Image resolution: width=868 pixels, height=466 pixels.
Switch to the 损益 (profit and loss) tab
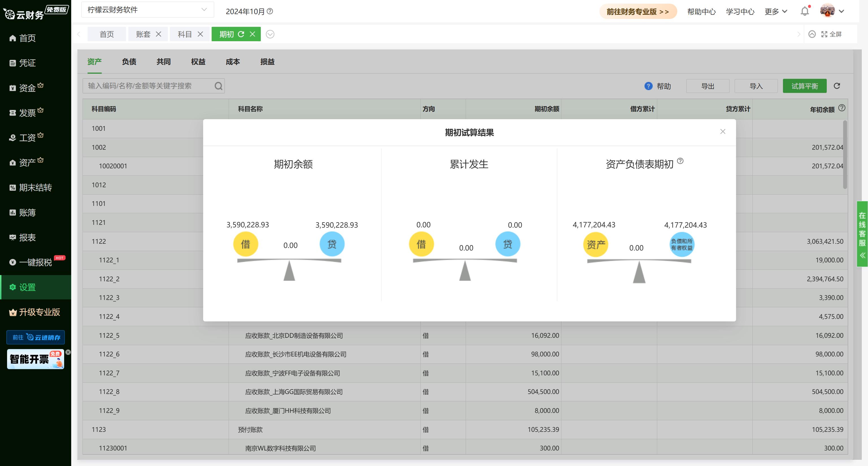(267, 62)
